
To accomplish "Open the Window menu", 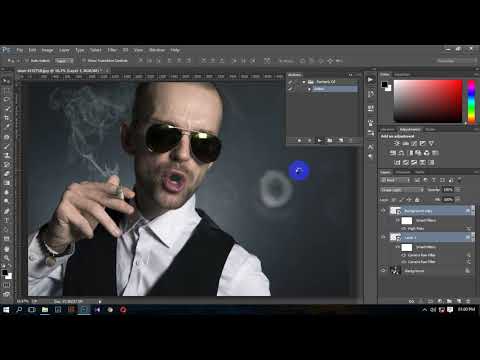I will click(x=157, y=50).
